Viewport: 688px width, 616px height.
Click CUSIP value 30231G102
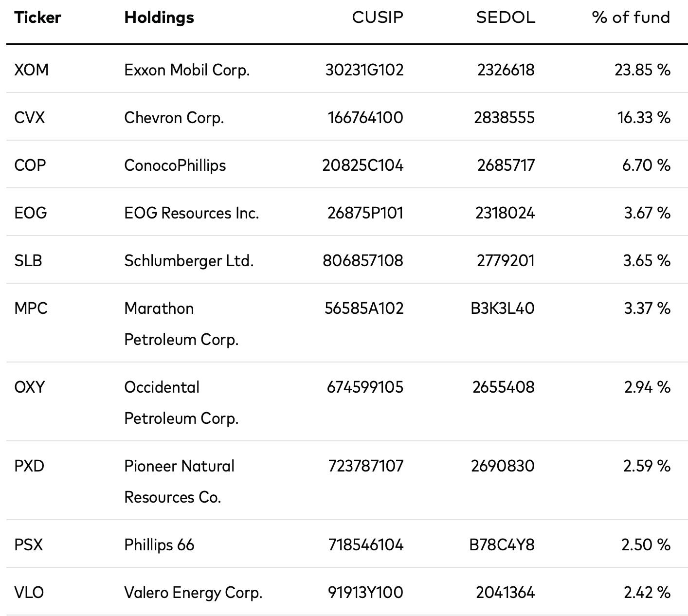point(364,70)
